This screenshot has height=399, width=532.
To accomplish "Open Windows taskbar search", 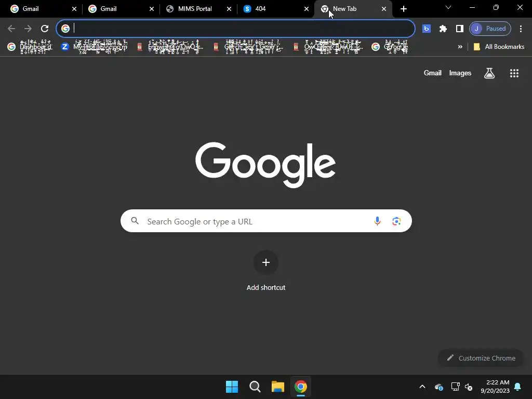I will click(x=255, y=387).
